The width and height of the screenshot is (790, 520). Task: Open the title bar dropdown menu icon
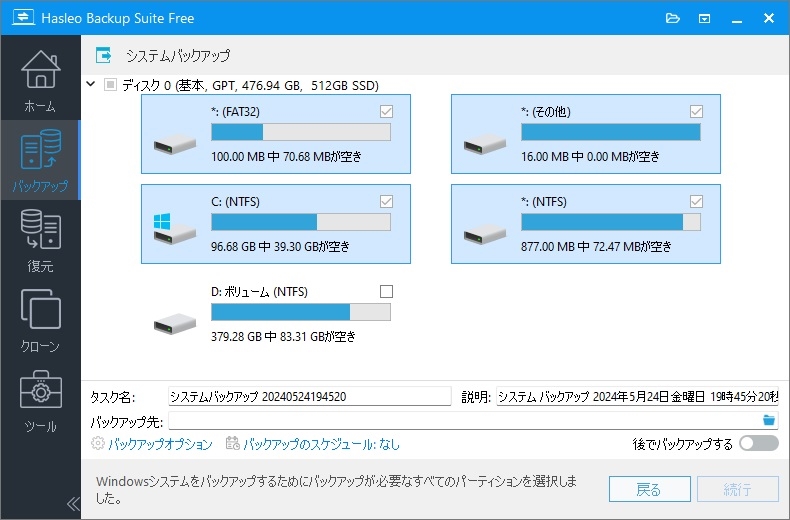(x=704, y=19)
